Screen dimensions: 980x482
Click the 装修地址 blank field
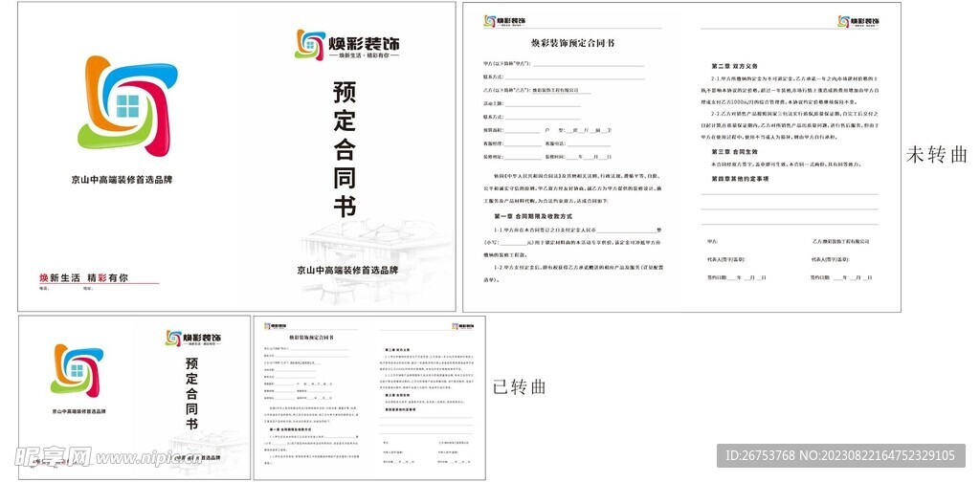tap(523, 157)
